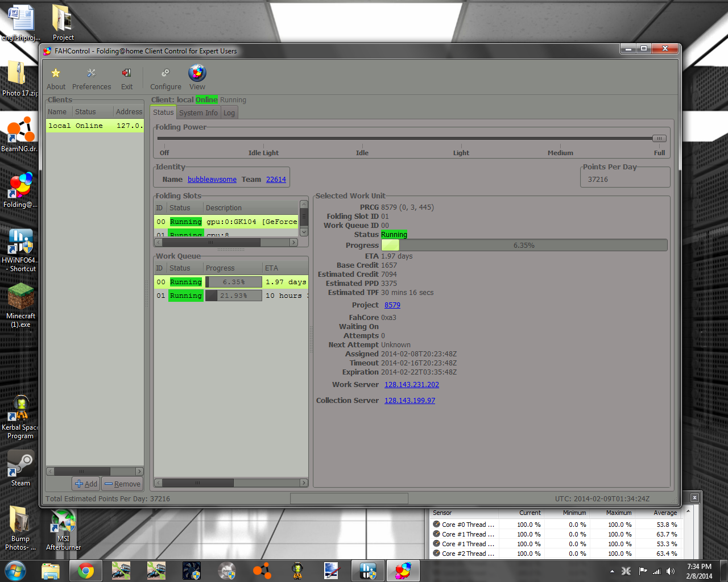This screenshot has height=582, width=728.
Task: Click left arrow of Clients list scrollbar
Action: click(x=51, y=471)
